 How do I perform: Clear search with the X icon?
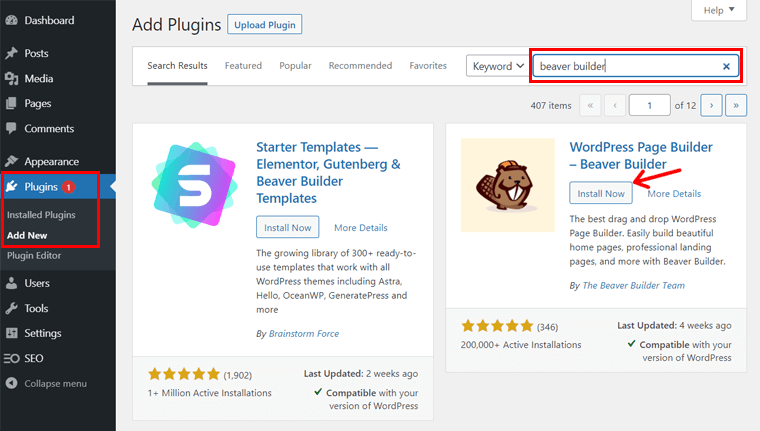726,67
